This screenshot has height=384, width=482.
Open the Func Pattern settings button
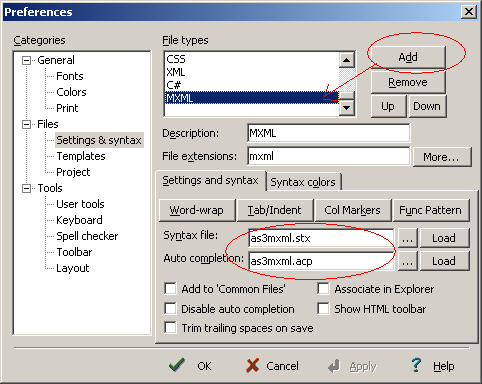point(431,210)
